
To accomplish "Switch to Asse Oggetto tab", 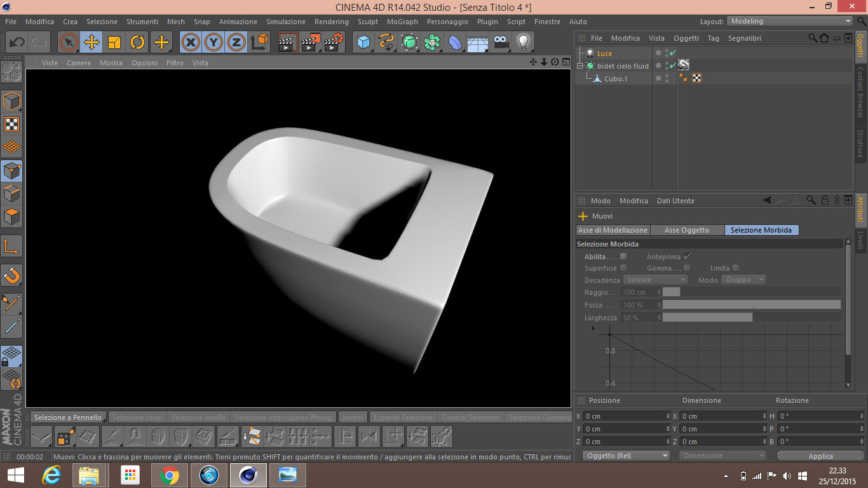I will tap(687, 230).
